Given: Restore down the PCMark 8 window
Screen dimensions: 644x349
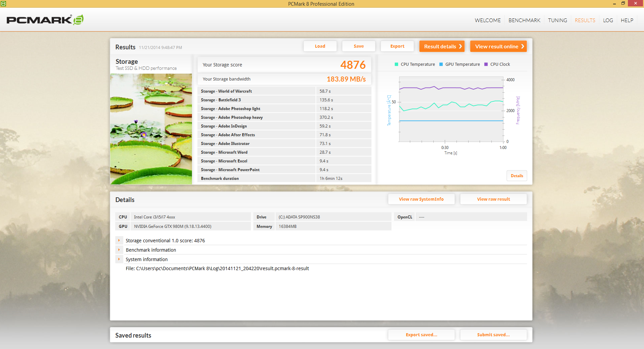Looking at the screenshot, I should [623, 3].
